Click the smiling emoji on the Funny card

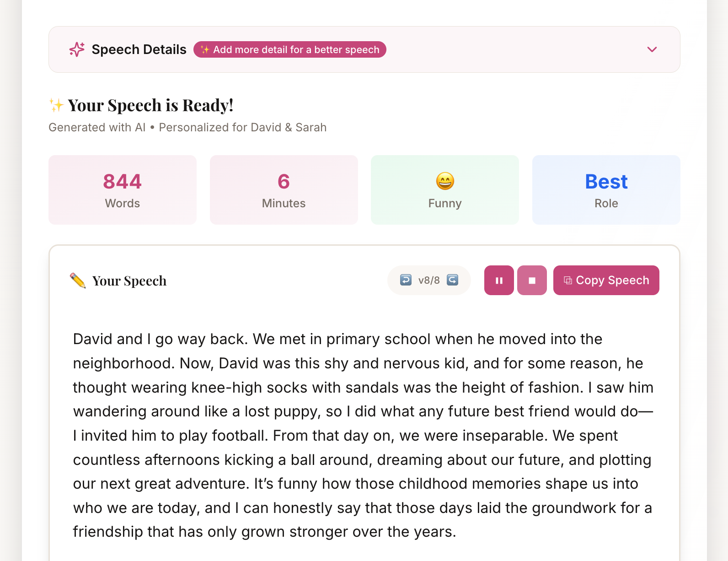coord(444,181)
